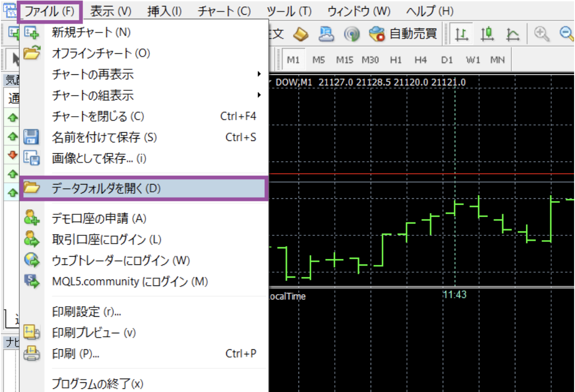Toggle the 自動売買 auto trading button

click(x=403, y=34)
